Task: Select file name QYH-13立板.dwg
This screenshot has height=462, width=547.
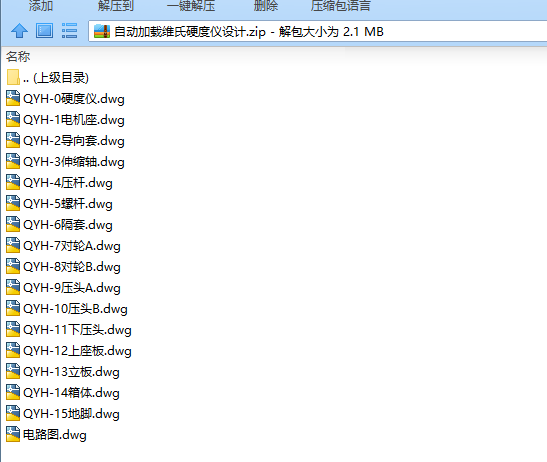Action: pyautogui.click(x=72, y=372)
